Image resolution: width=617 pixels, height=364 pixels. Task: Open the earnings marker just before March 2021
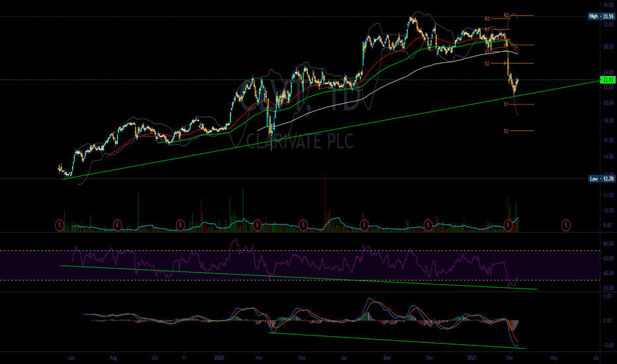click(508, 225)
